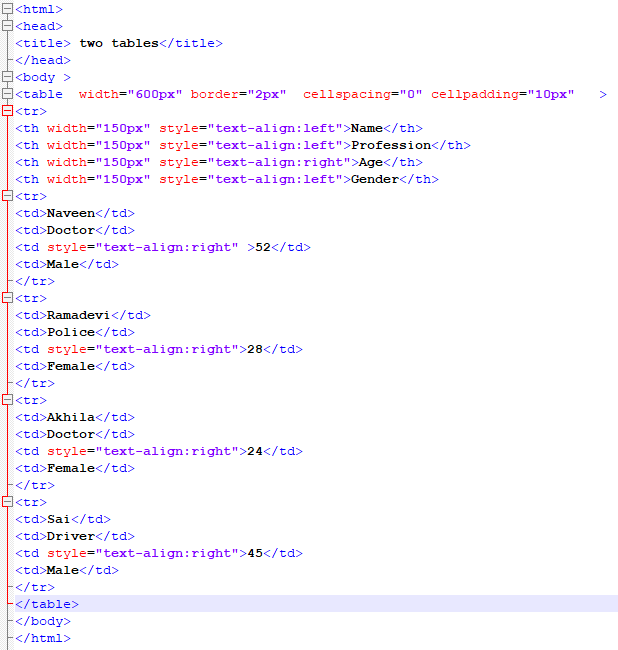
Task: Collapse the header <tr> fold above Name
Action: (x=7, y=110)
